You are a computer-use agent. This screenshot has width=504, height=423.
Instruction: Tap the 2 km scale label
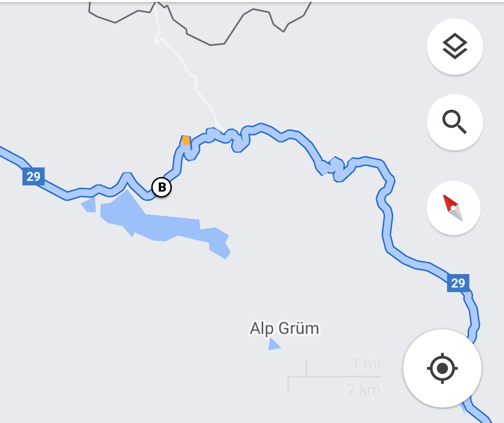point(364,389)
